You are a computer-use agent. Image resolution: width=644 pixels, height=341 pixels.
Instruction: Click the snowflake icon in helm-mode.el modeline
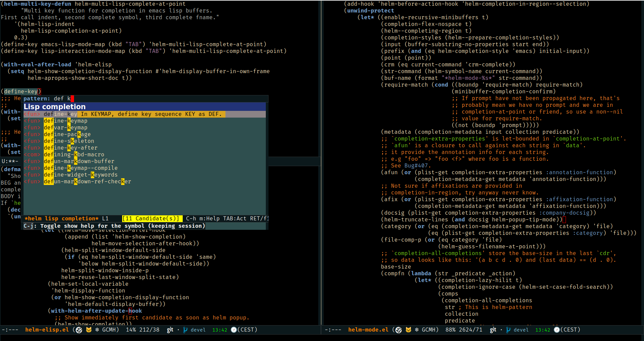[x=417, y=330]
